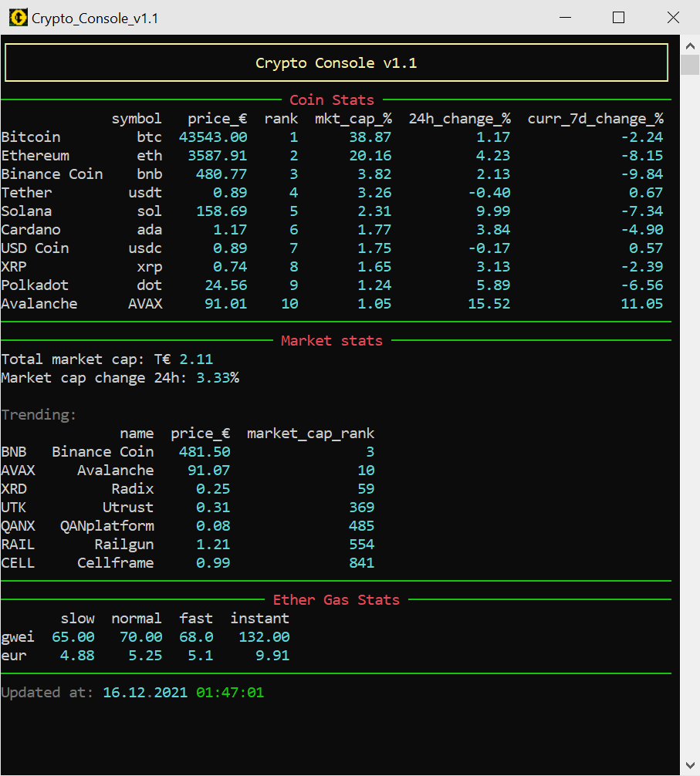
Task: Click the Tether row name
Action: pyautogui.click(x=26, y=193)
